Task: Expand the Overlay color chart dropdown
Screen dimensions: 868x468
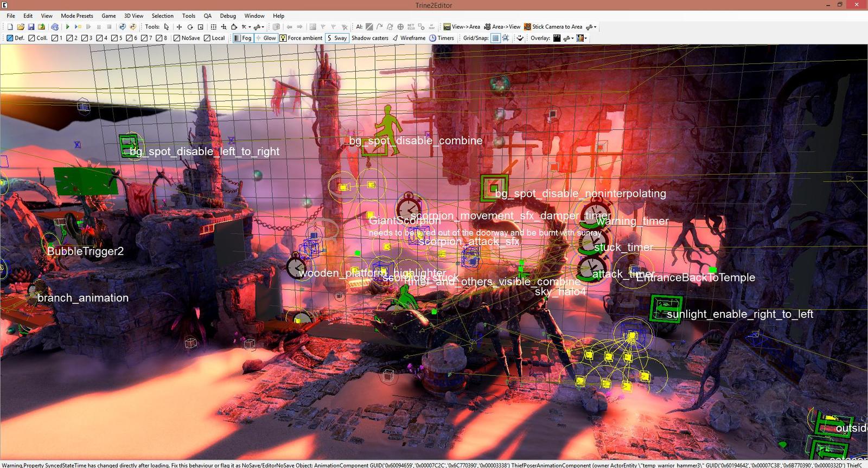Action: [586, 38]
